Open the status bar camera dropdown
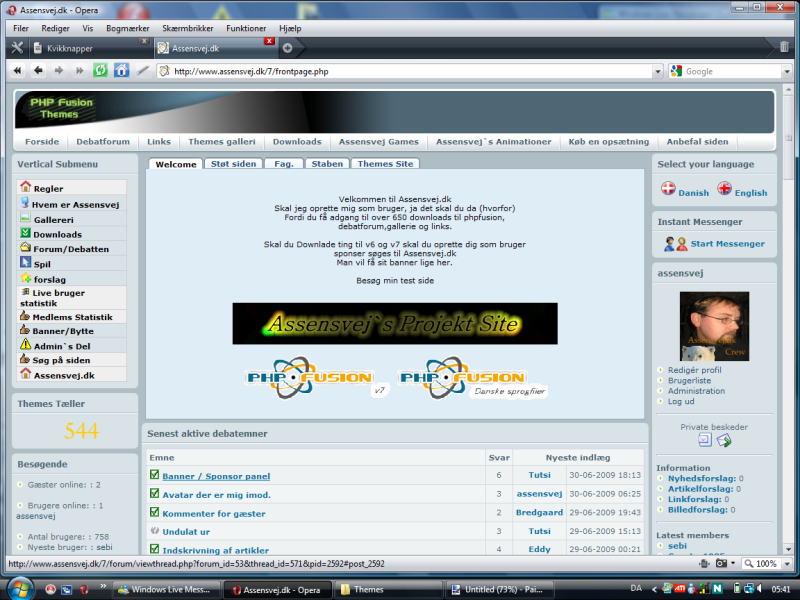Viewport: 800px width, 600px height. pyautogui.click(x=734, y=563)
